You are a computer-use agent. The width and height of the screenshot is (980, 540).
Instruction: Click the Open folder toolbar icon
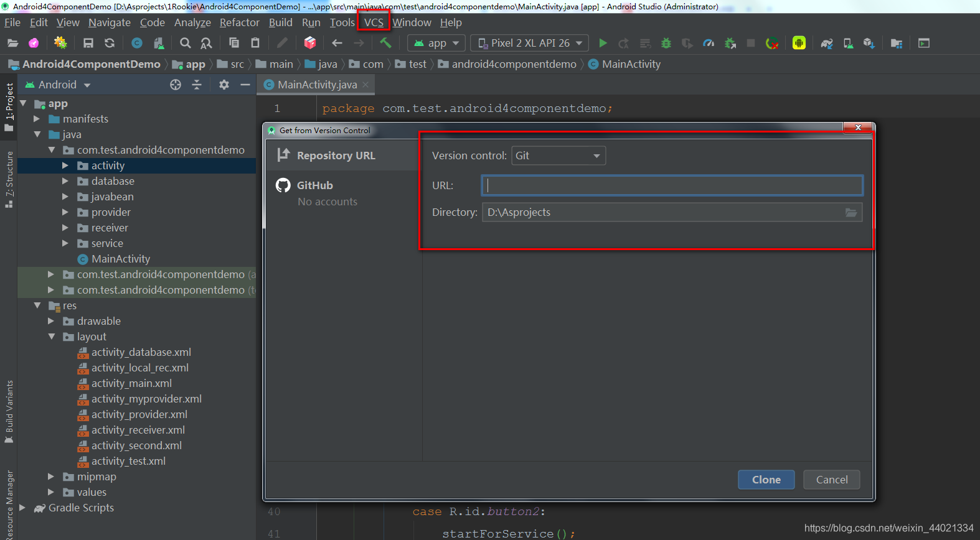12,43
